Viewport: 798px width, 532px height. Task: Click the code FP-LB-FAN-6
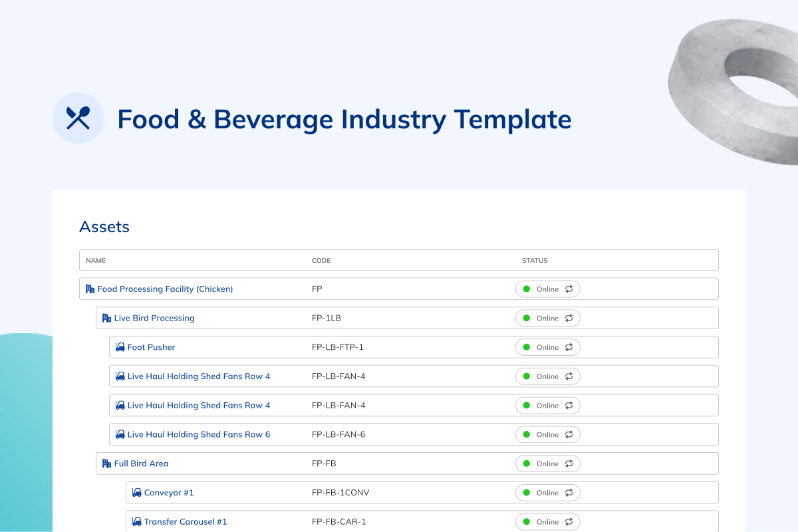pyautogui.click(x=338, y=434)
